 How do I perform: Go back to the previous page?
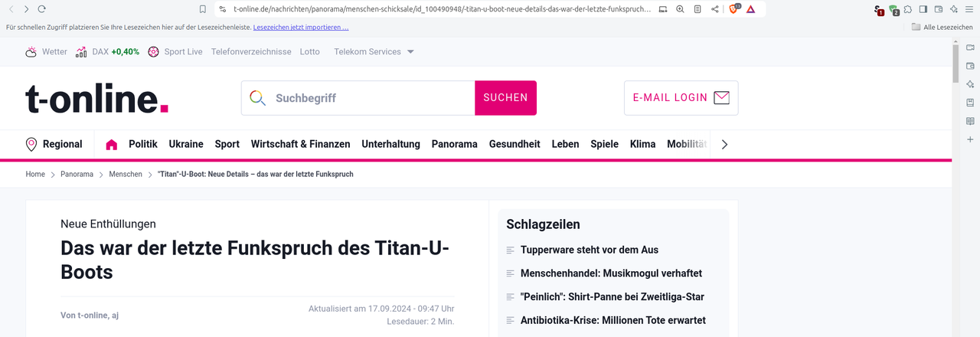[x=11, y=9]
